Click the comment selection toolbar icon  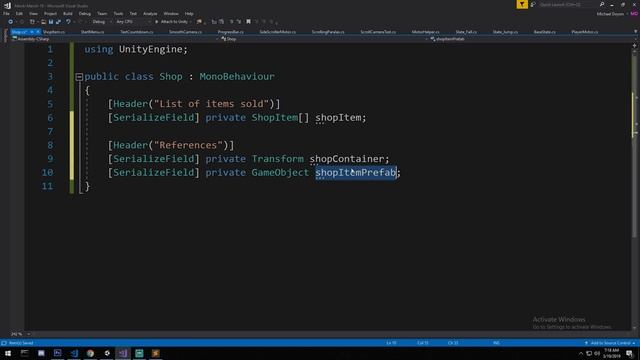pyautogui.click(x=231, y=22)
